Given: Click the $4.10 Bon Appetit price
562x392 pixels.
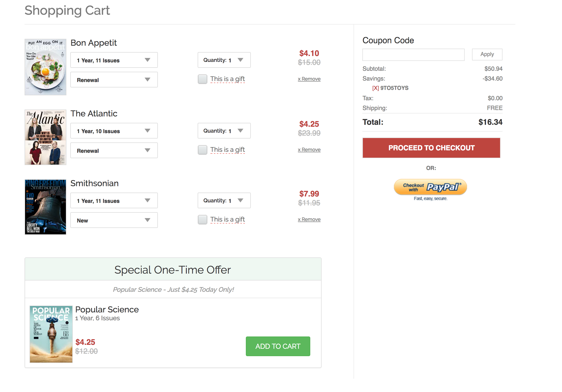Looking at the screenshot, I should coord(309,53).
